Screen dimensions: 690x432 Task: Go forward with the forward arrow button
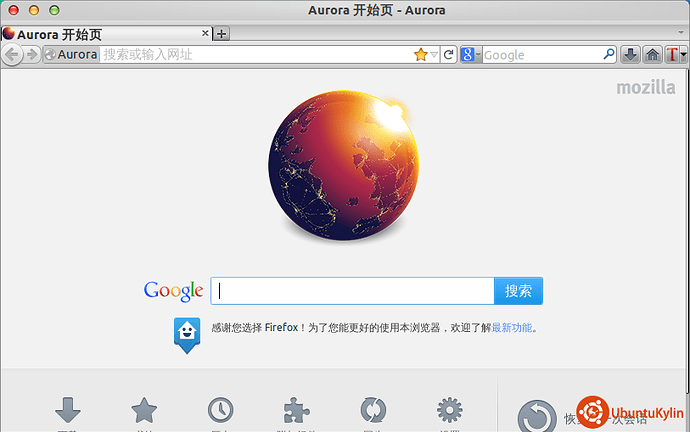(x=32, y=55)
